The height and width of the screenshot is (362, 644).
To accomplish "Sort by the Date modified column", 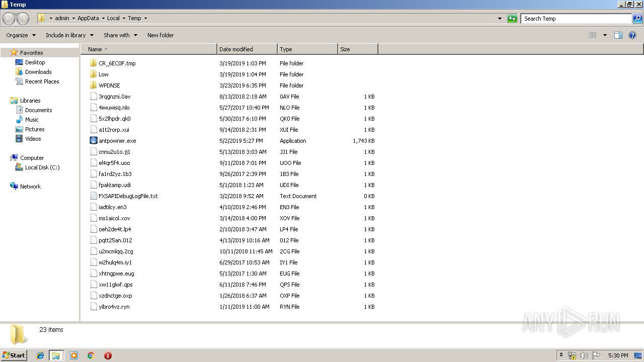I will tap(247, 49).
